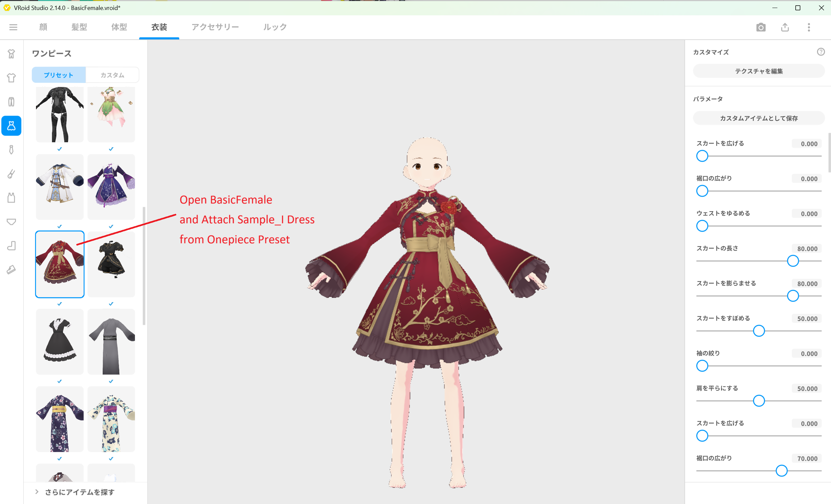Screen dimensions: 831x504
Task: Select the sixth sidebar clothing category icon
Action: [x=11, y=174]
